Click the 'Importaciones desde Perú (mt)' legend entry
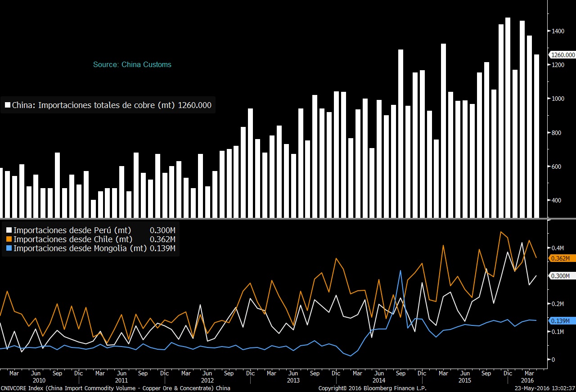The width and height of the screenshot is (576, 392). coord(72,230)
